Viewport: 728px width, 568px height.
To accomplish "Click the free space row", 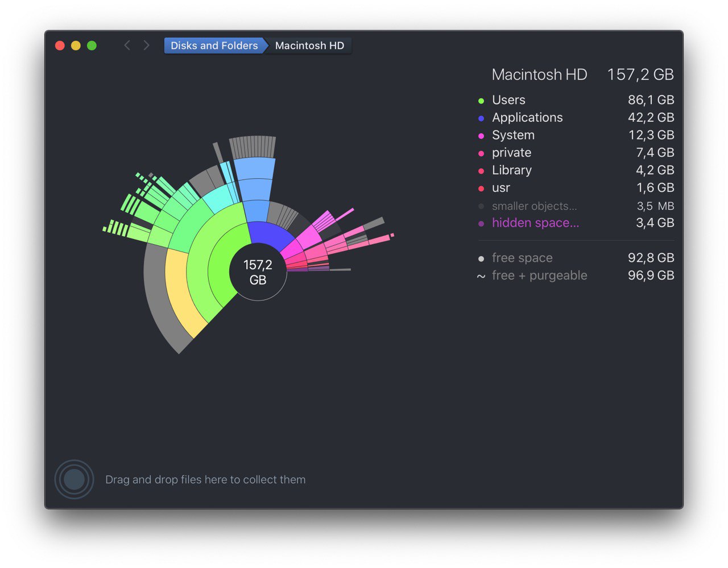I will click(x=576, y=258).
